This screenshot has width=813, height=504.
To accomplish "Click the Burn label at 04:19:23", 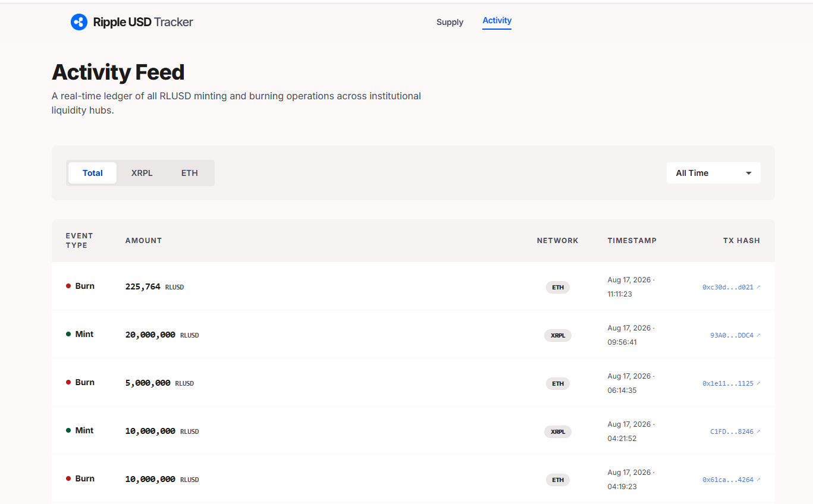I will pyautogui.click(x=85, y=478).
